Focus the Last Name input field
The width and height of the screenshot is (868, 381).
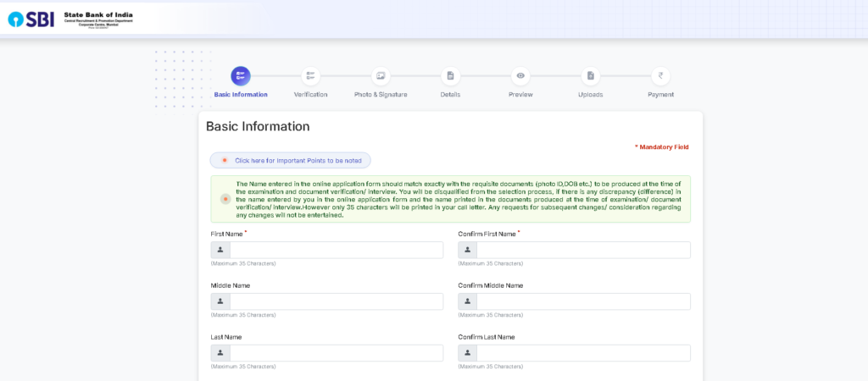click(x=337, y=353)
